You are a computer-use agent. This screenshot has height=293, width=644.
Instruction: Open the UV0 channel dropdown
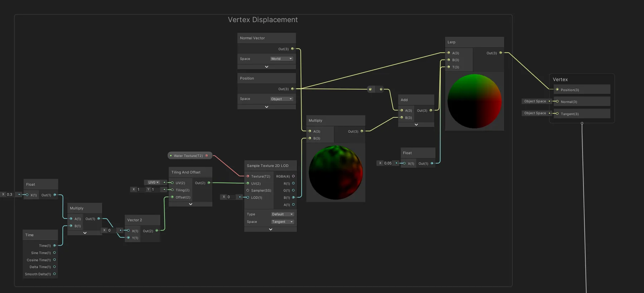[x=153, y=182]
